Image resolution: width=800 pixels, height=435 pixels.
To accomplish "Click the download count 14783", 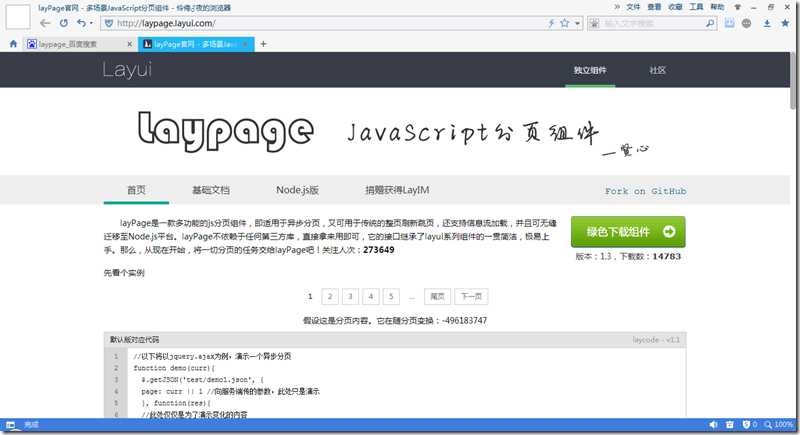I will click(x=666, y=257).
